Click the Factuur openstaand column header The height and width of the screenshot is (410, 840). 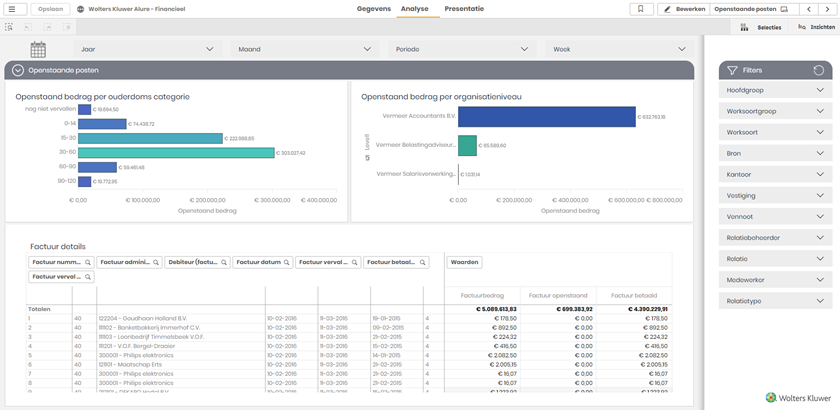coord(558,295)
